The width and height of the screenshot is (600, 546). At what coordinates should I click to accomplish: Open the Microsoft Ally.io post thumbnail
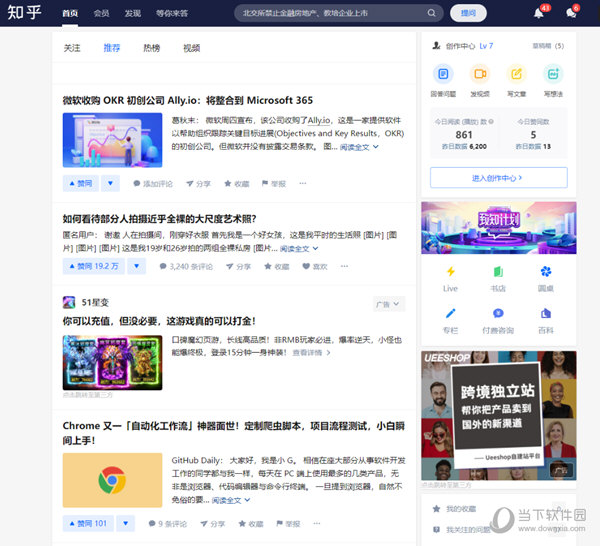click(112, 140)
